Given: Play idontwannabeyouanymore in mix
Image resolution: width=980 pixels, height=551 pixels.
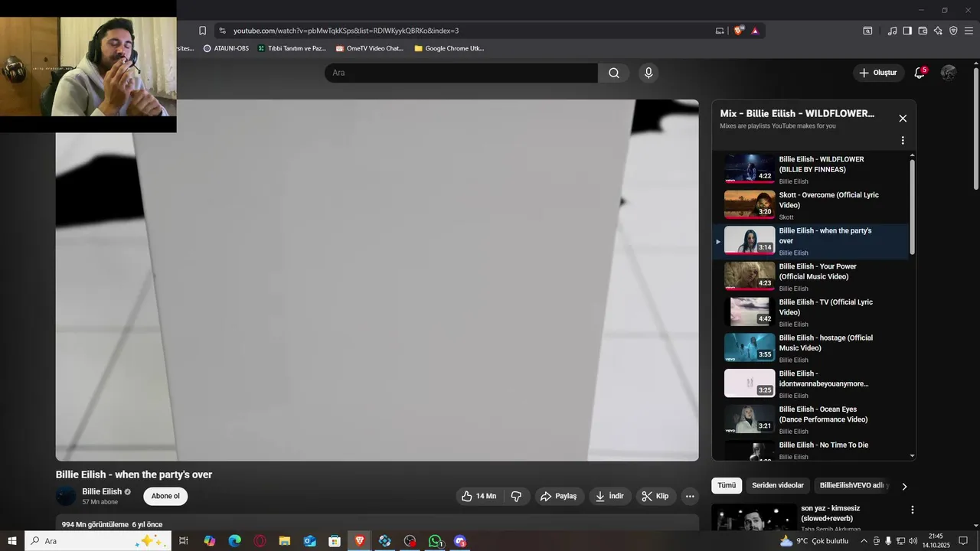Looking at the screenshot, I should coord(812,383).
